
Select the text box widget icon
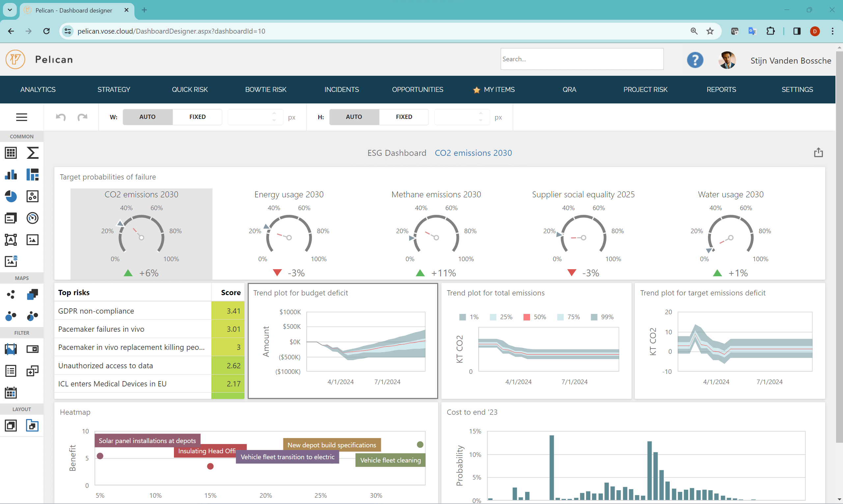pyautogui.click(x=11, y=239)
